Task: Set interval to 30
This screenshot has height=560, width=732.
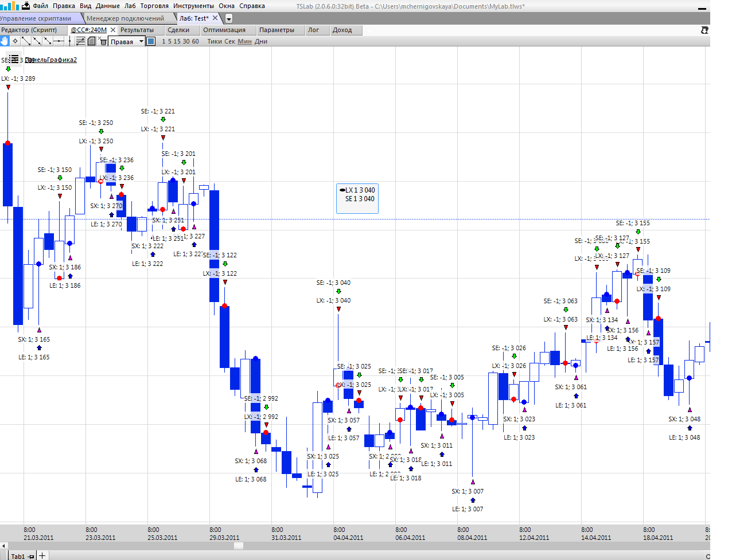Action: [x=186, y=41]
